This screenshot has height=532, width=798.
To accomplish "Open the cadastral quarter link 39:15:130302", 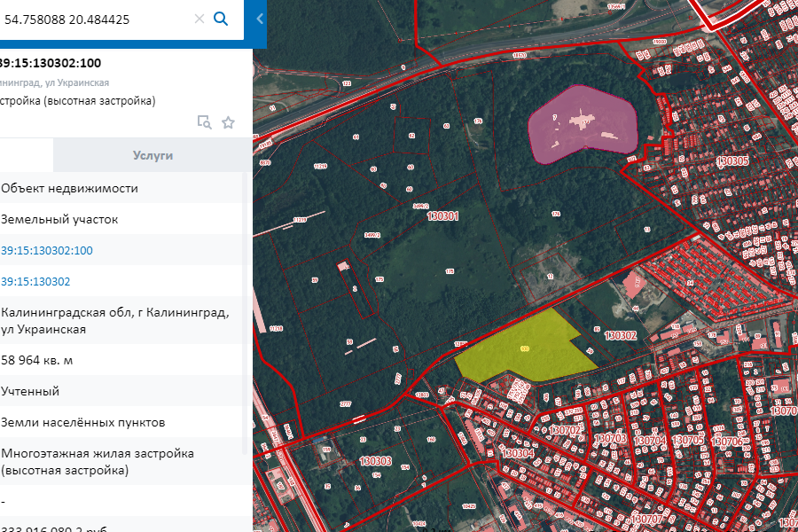I will tap(36, 282).
